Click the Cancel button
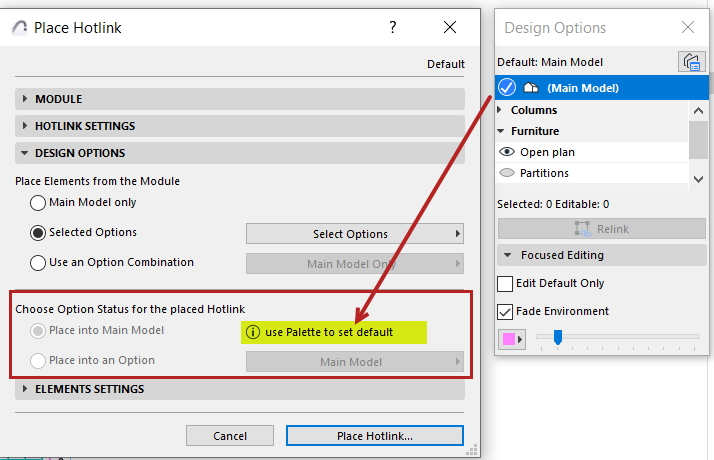The width and height of the screenshot is (714, 460). tap(230, 436)
